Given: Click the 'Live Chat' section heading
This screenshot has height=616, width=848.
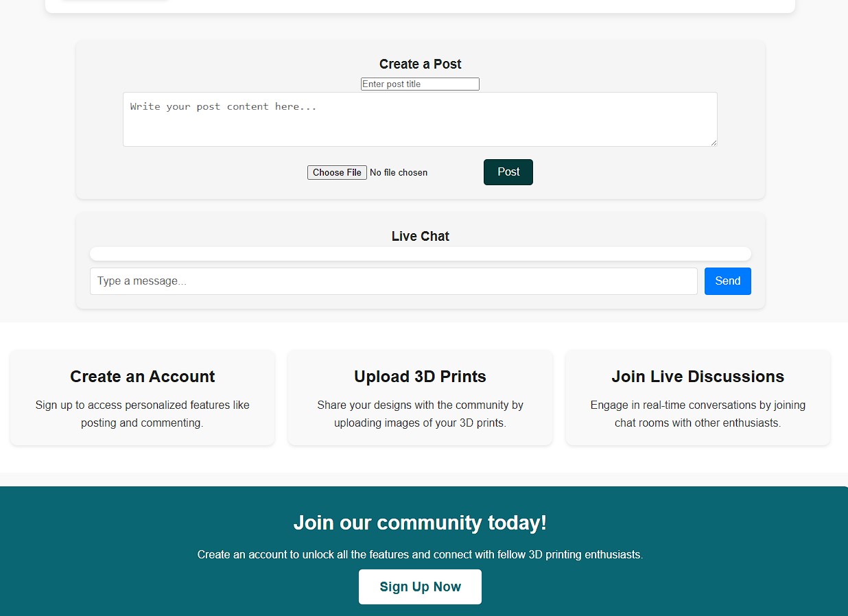Looking at the screenshot, I should (420, 236).
